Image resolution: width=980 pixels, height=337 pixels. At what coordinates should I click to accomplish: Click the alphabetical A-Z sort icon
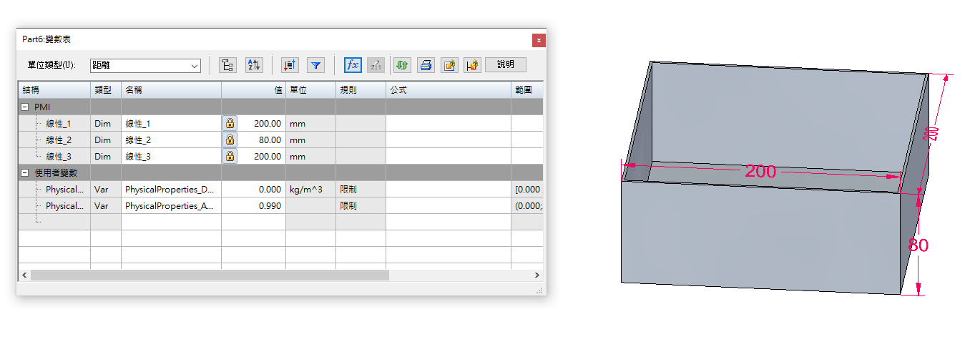tap(254, 65)
